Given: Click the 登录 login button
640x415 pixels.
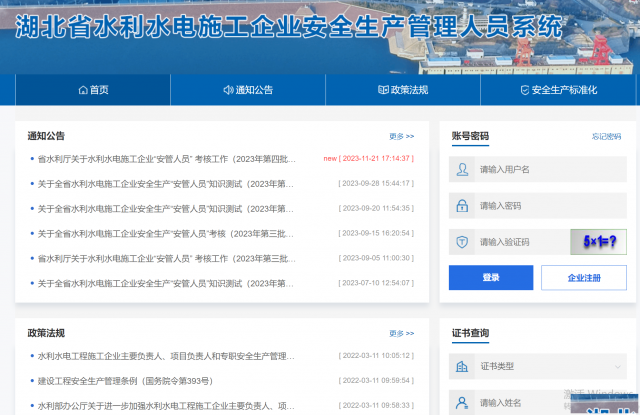Looking at the screenshot, I should point(491,277).
